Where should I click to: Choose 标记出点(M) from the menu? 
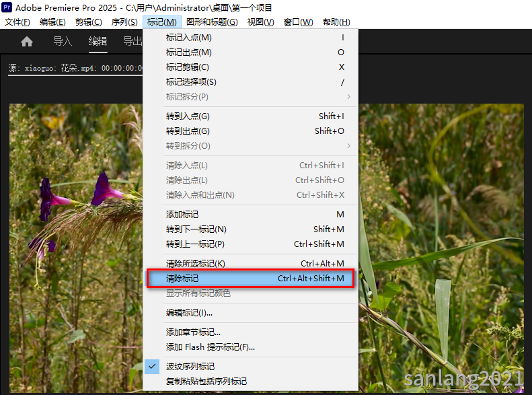point(251,52)
